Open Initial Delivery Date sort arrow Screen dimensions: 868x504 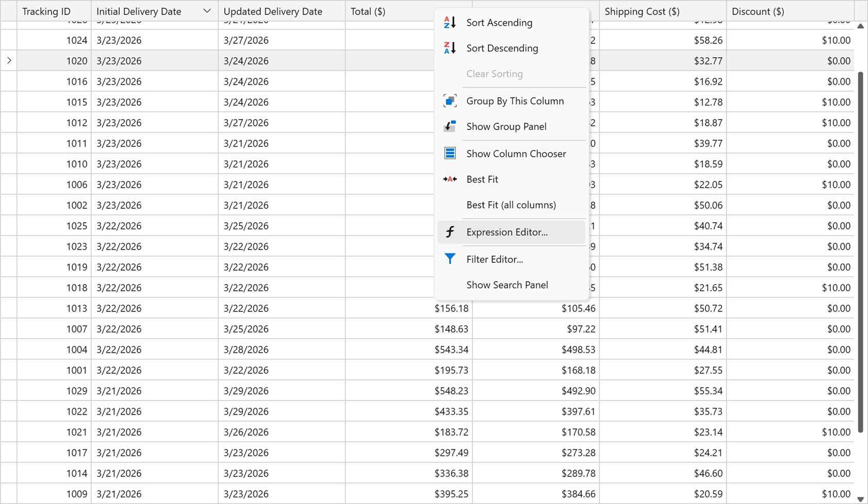point(207,11)
